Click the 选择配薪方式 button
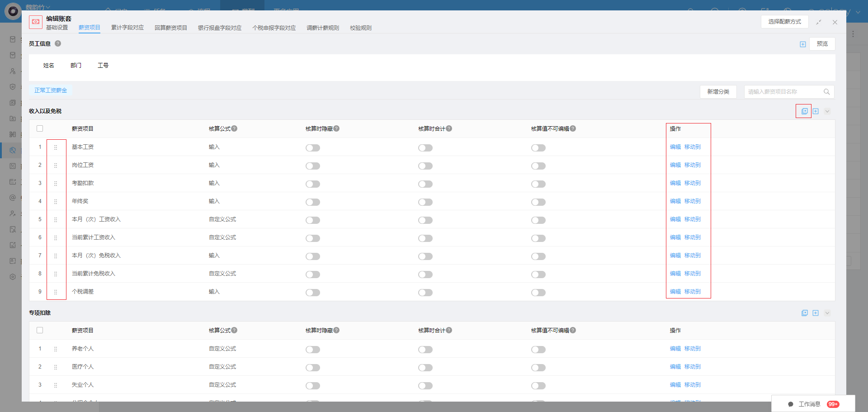Screen dimensions: 868x412 [x=784, y=22]
